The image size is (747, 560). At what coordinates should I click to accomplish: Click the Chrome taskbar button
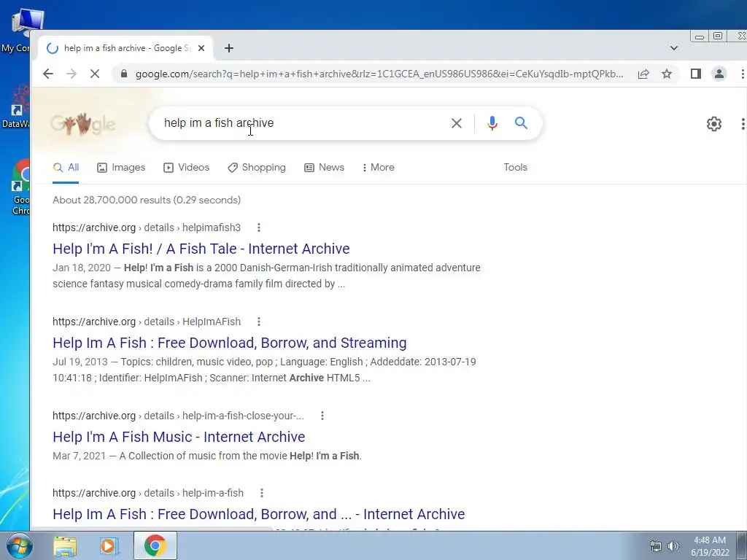coord(155,545)
